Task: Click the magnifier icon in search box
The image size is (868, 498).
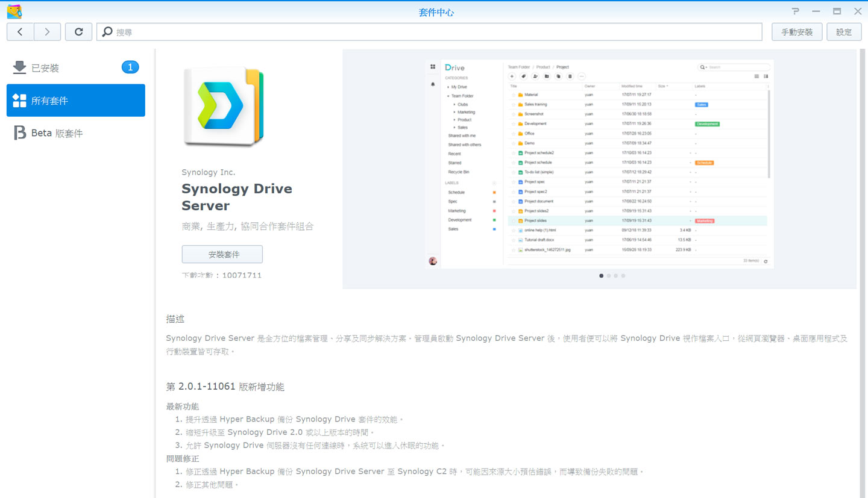Action: tap(107, 32)
